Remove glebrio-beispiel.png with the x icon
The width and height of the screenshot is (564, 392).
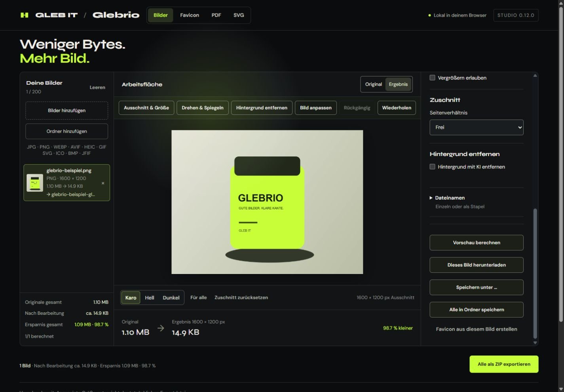(x=103, y=183)
